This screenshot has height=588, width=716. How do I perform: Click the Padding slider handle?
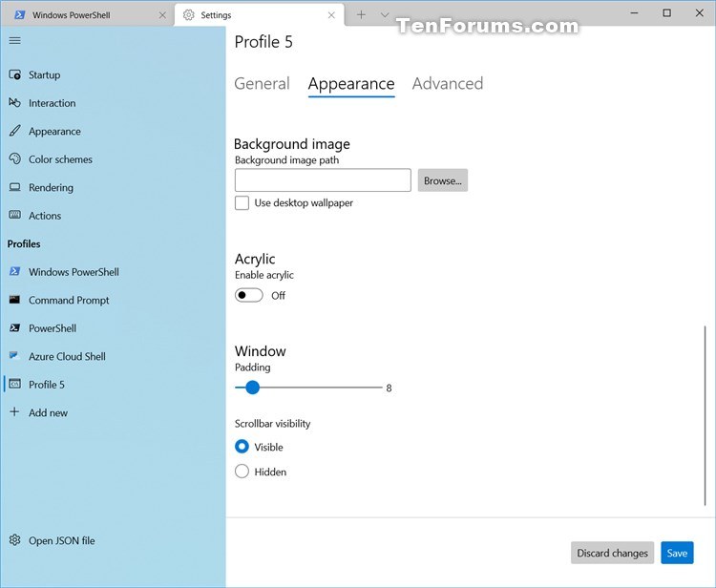252,388
